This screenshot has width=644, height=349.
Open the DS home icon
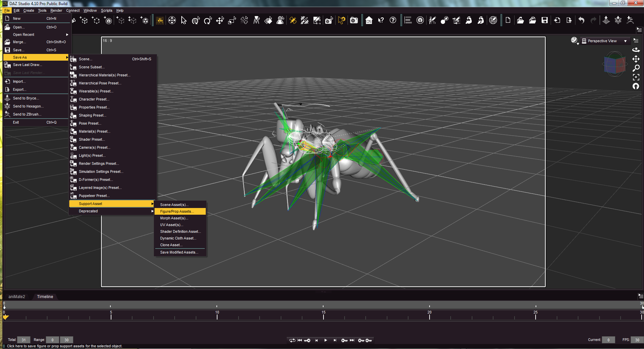[369, 20]
